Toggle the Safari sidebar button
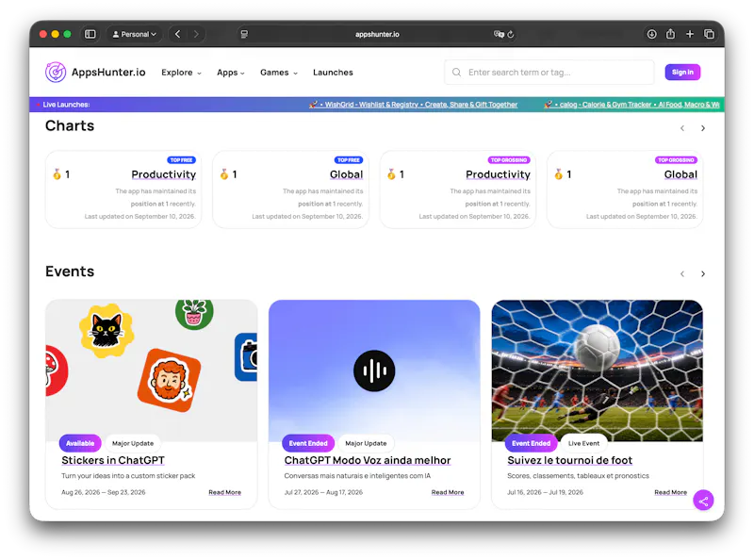This screenshot has height=560, width=754. [90, 34]
